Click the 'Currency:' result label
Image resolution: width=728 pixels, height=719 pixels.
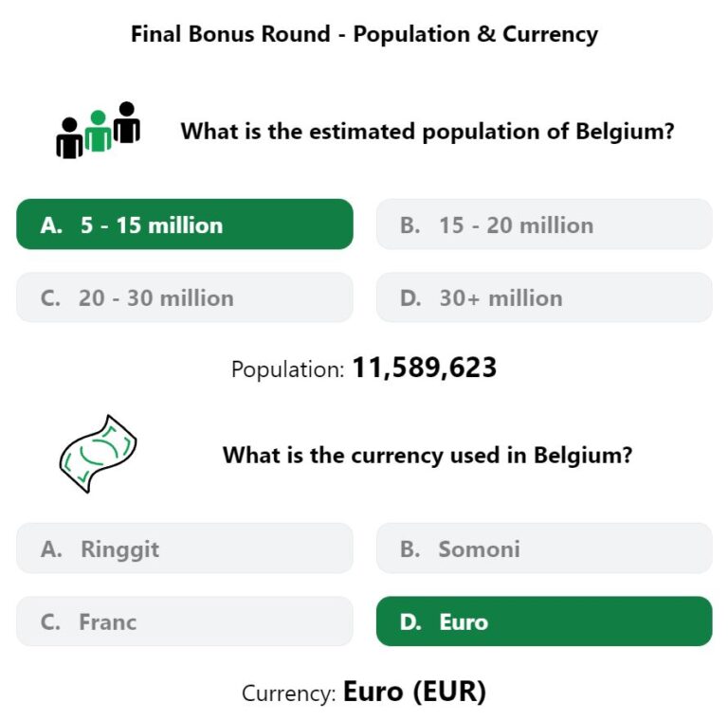click(288, 693)
